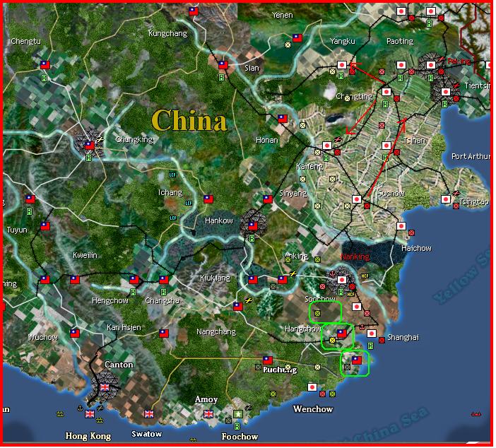The height and width of the screenshot is (448, 496).
Task: Select the red ship icon in China Sea
Action: pos(476,413)
